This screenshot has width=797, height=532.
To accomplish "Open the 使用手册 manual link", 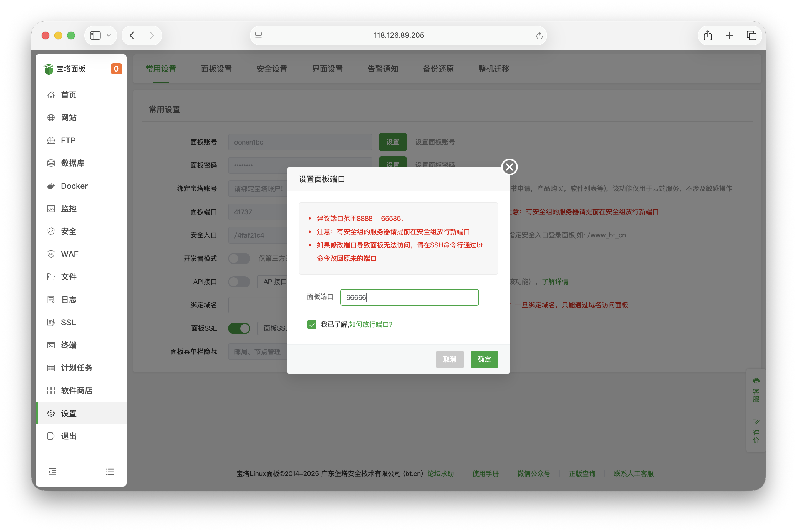I will pyautogui.click(x=485, y=474).
